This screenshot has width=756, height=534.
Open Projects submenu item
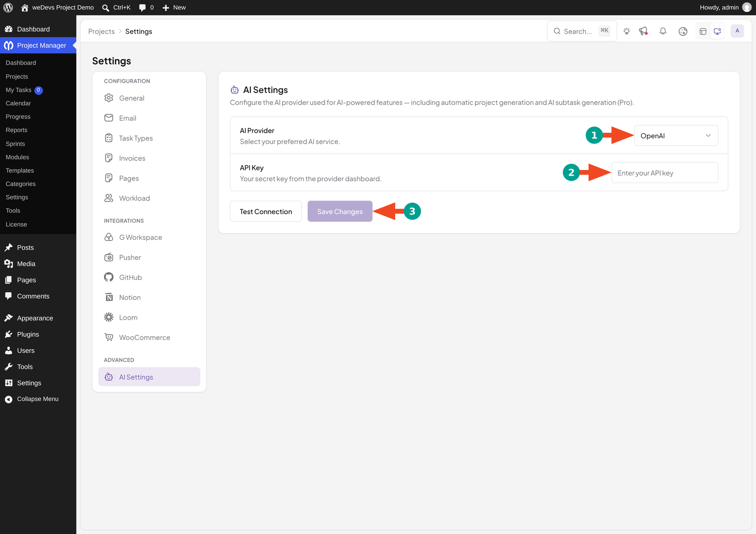17,76
